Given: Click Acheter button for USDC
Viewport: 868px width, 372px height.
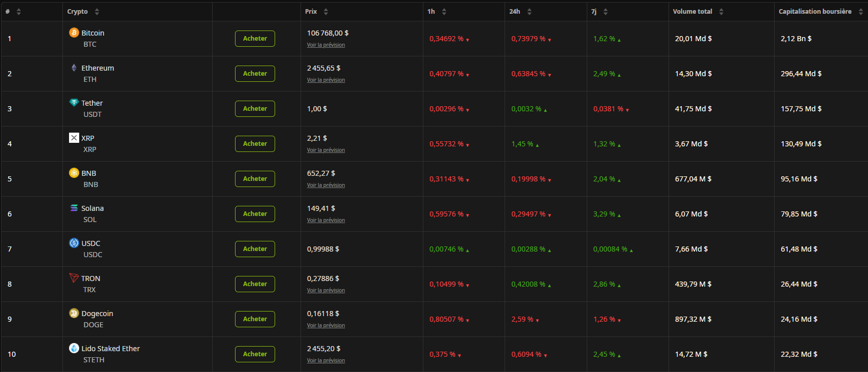Looking at the screenshot, I should (255, 249).
